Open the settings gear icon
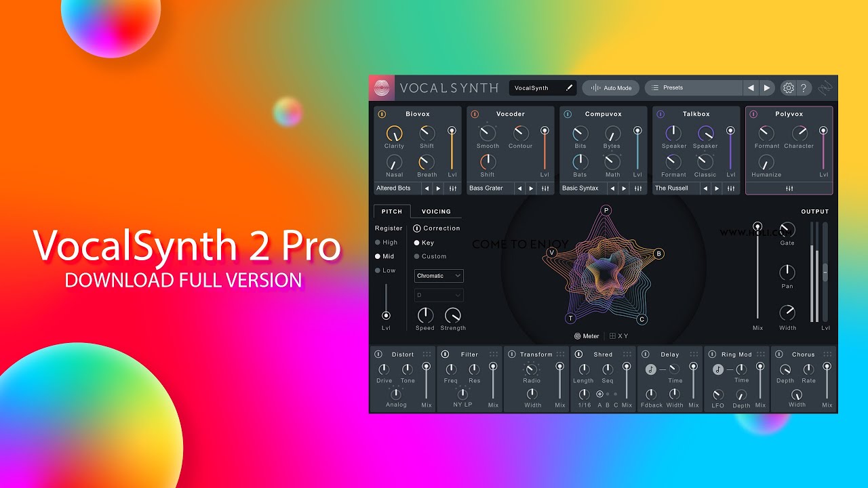The width and height of the screenshot is (868, 488). tap(788, 87)
